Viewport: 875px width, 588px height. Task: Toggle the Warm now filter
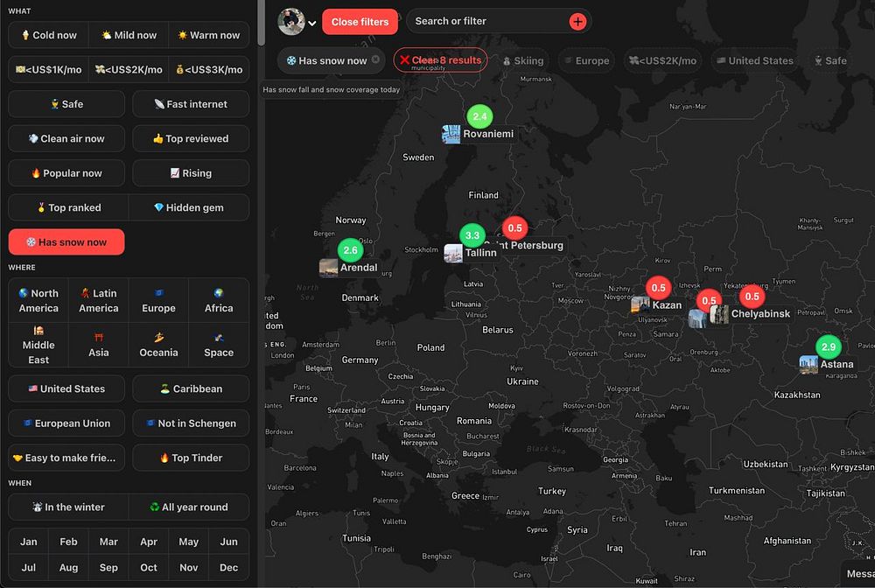click(209, 35)
